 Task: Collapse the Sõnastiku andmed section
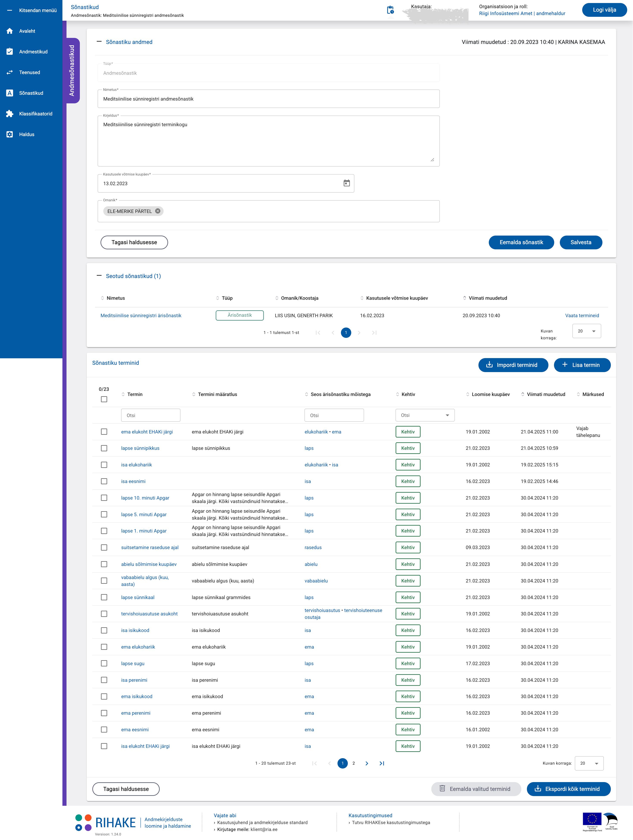[99, 42]
